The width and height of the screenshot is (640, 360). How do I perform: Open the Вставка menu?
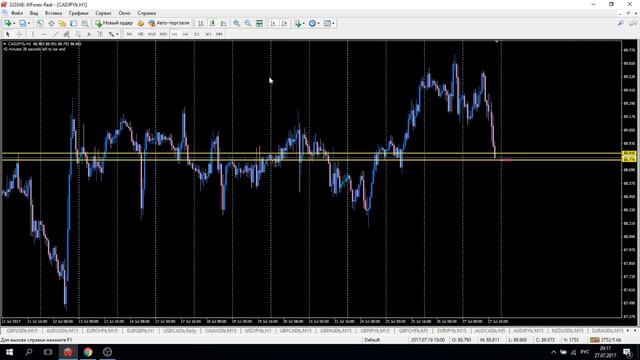pos(53,13)
